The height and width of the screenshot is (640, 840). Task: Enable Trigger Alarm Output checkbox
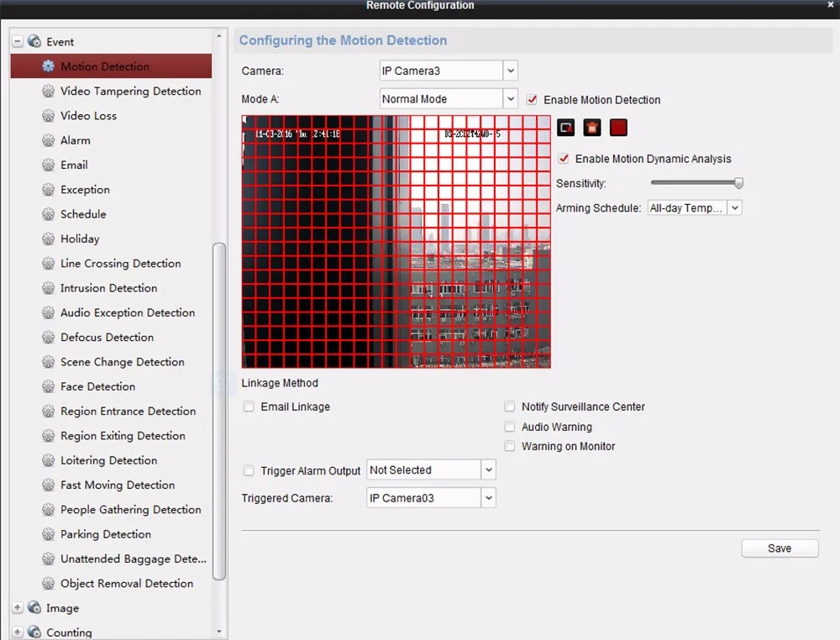click(x=249, y=470)
